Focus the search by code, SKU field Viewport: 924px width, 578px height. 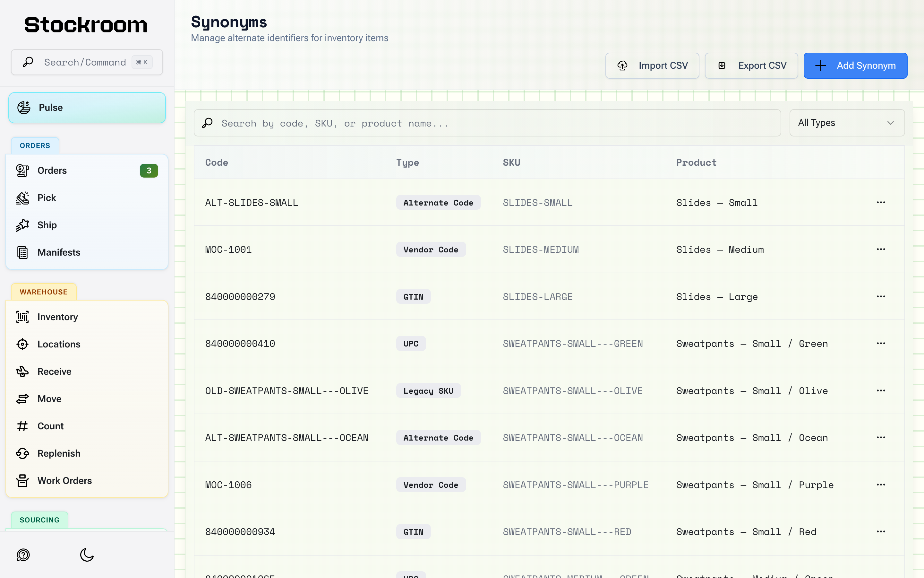tap(487, 123)
